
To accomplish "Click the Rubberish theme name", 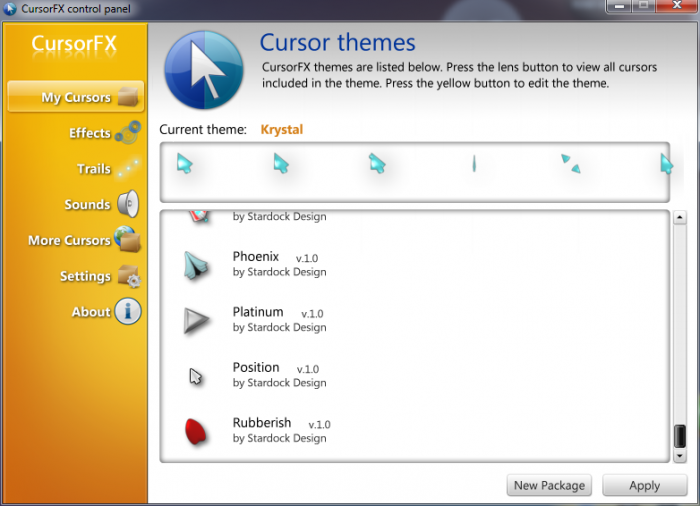I will pyautogui.click(x=262, y=422).
